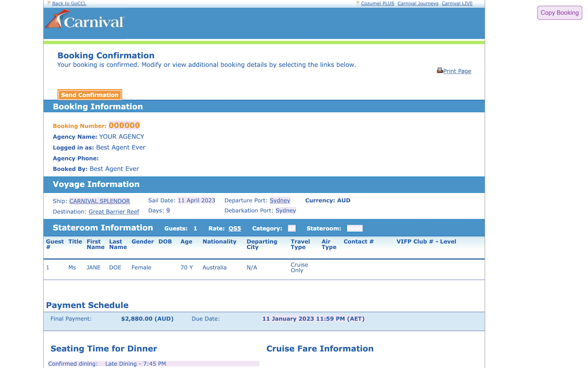
Task: Click the 4F category link
Action: 292,228
